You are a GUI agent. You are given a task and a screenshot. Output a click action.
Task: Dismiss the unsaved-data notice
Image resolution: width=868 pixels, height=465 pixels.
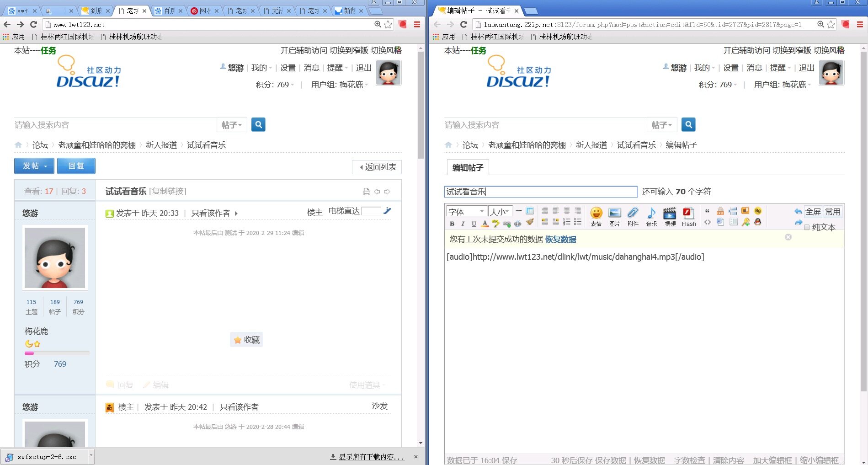point(788,237)
